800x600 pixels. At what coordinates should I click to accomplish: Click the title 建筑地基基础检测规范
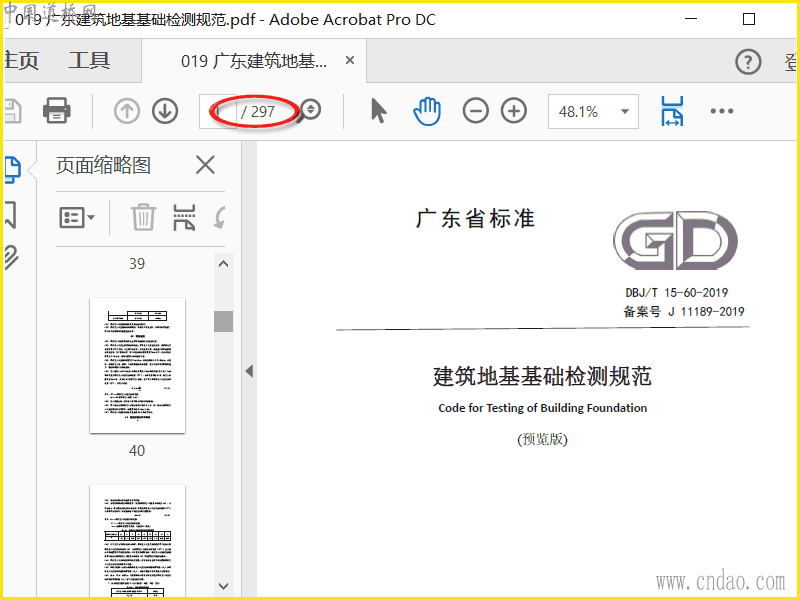point(542,376)
